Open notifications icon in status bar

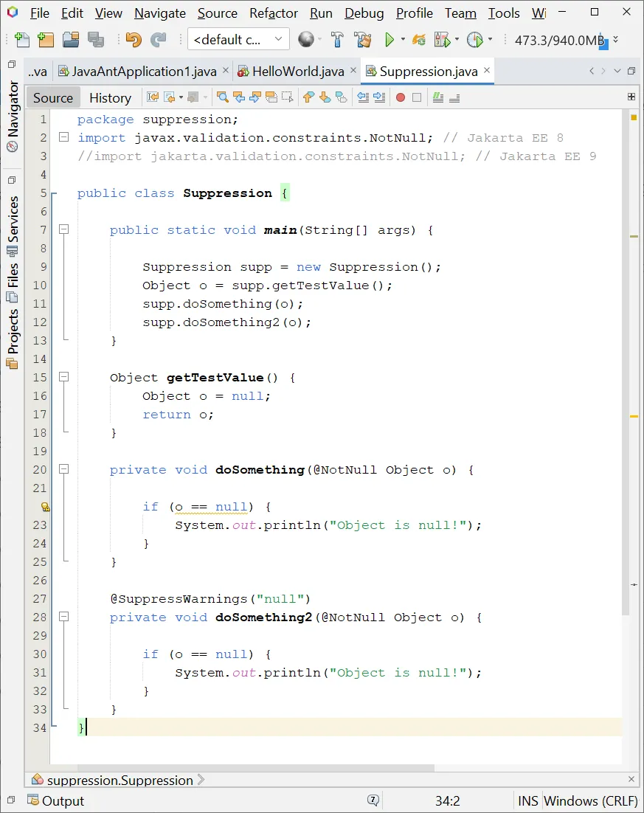(x=373, y=800)
